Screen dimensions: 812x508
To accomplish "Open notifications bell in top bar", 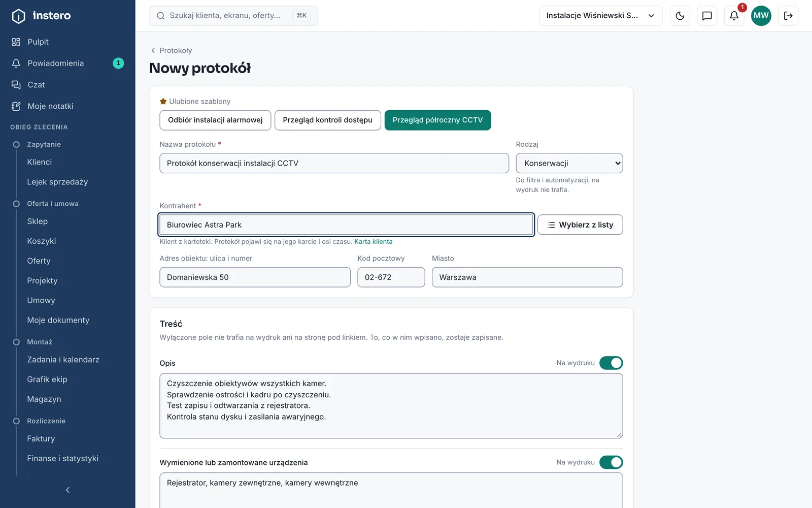I will click(x=734, y=16).
